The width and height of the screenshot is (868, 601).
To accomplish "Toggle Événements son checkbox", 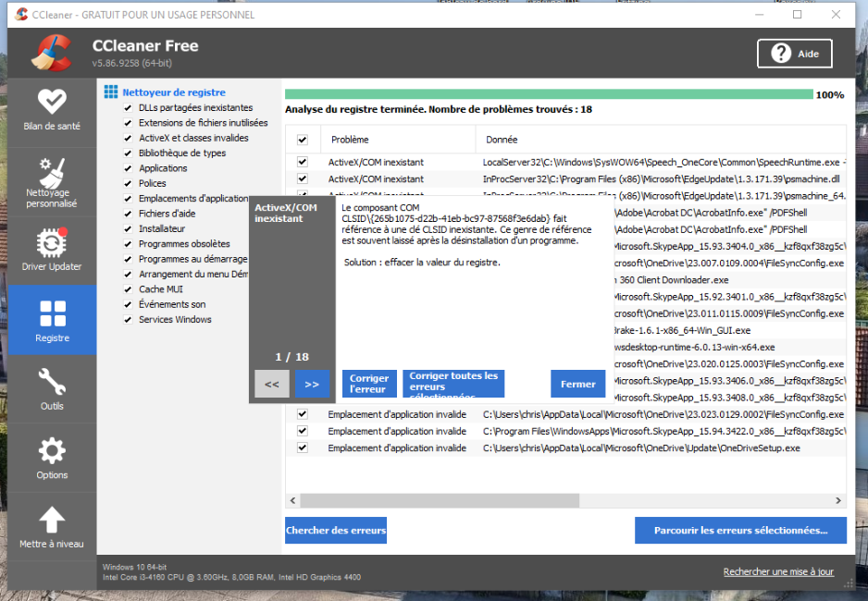I will (128, 304).
